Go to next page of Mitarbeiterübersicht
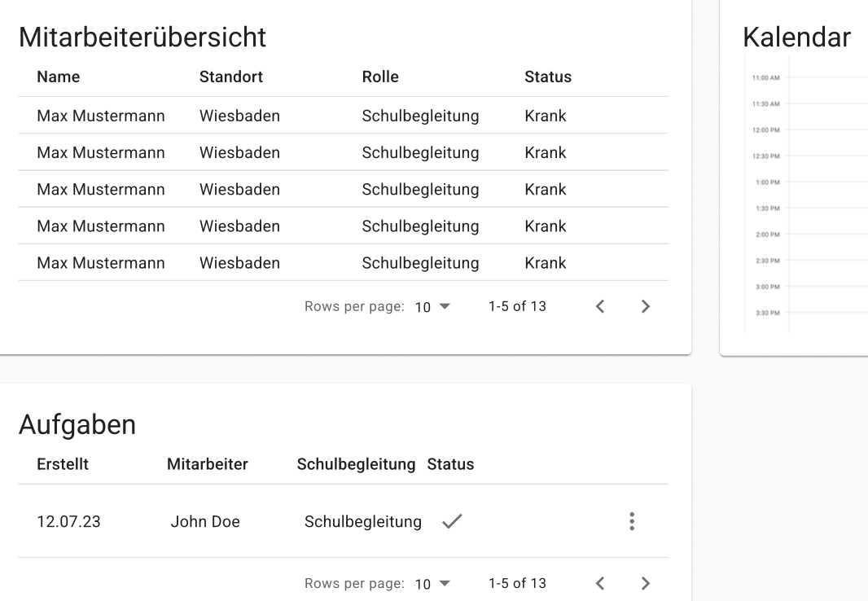Image resolution: width=868 pixels, height=601 pixels. (x=646, y=306)
